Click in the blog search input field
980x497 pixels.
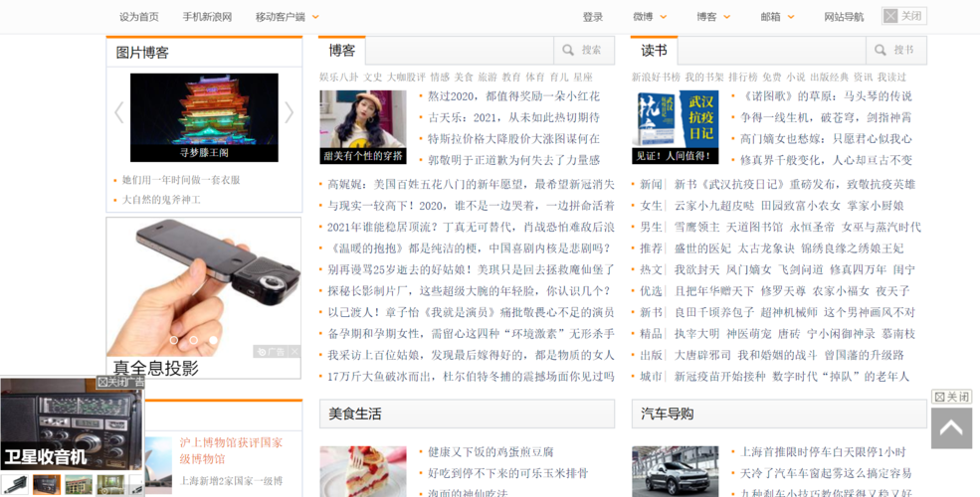[460, 50]
